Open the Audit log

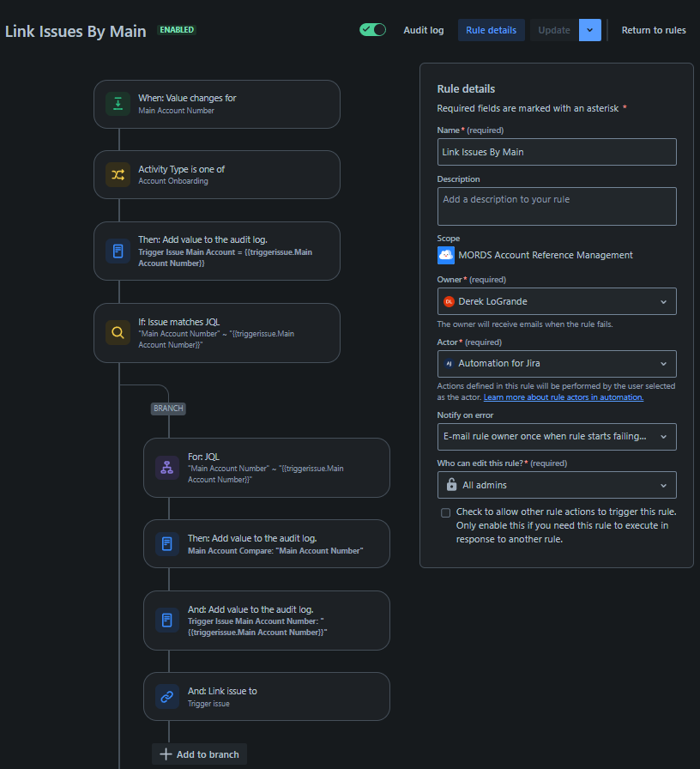click(x=424, y=30)
